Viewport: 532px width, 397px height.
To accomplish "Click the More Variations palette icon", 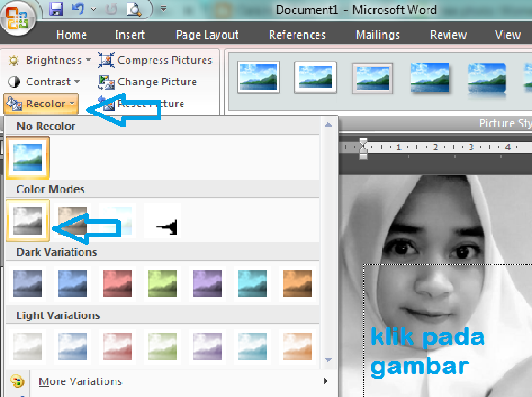I will coord(17,381).
